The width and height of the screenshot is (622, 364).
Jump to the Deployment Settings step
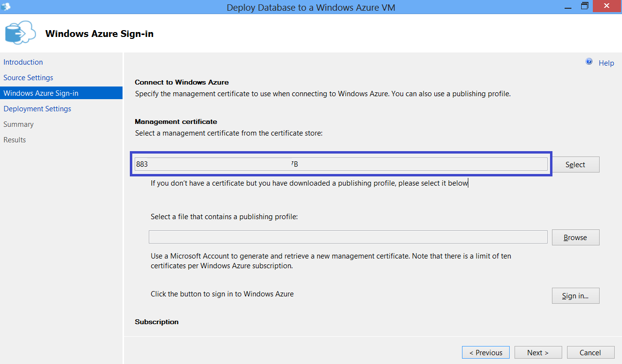coord(37,109)
